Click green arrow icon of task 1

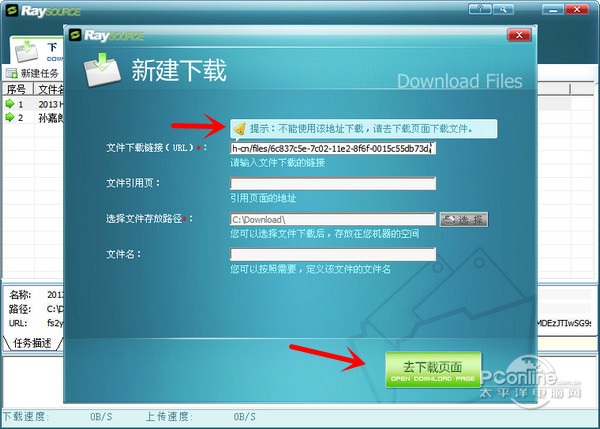(x=10, y=104)
